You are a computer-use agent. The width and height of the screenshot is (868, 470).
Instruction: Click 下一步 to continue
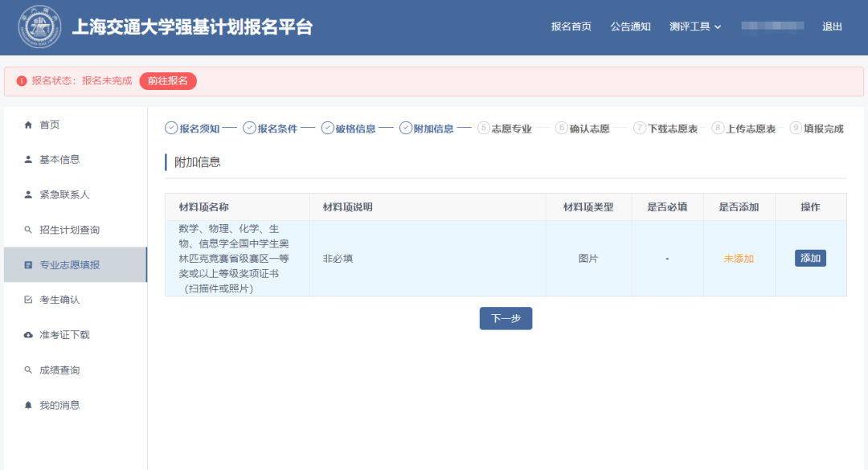506,318
